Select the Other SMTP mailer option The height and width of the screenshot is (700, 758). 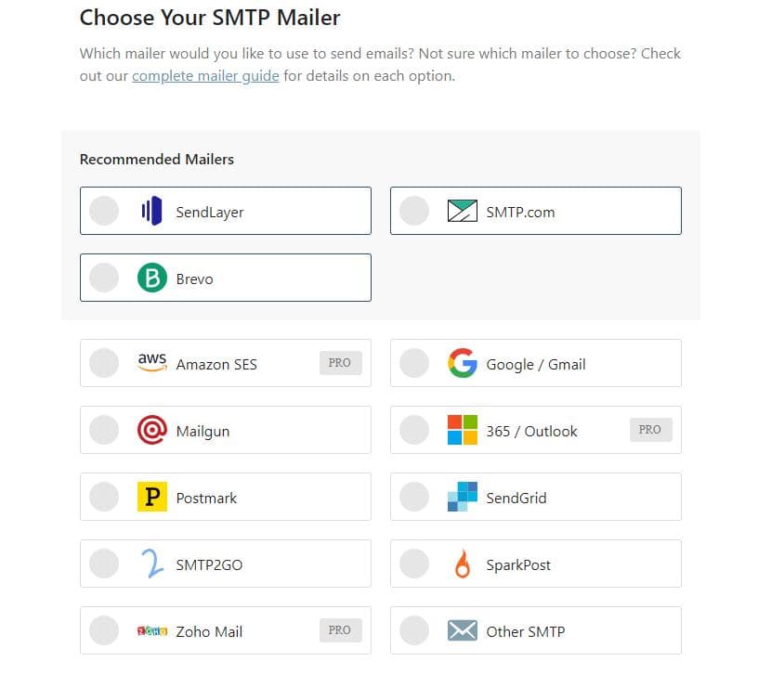coord(413,630)
